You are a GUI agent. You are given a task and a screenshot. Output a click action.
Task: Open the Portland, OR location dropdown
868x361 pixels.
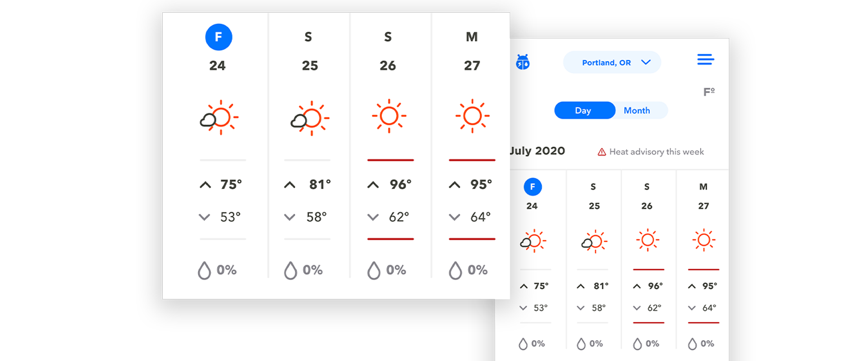pos(612,62)
